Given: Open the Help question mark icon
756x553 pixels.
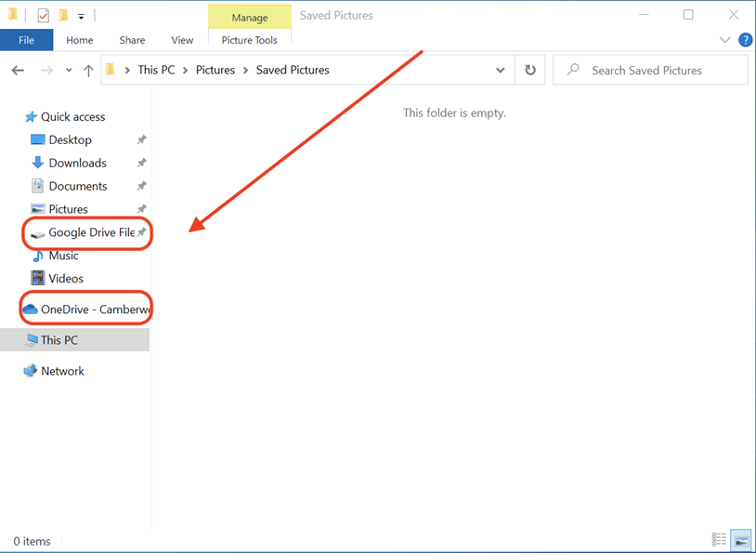Looking at the screenshot, I should [x=745, y=40].
